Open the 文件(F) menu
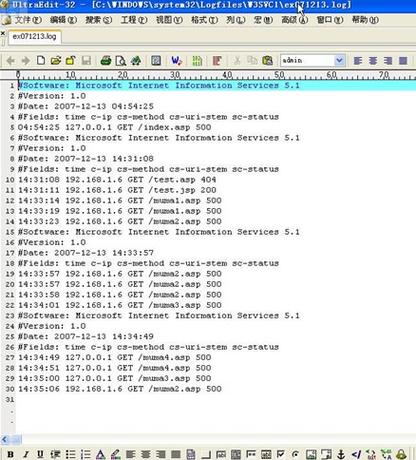This screenshot has height=460, width=416. [27, 20]
